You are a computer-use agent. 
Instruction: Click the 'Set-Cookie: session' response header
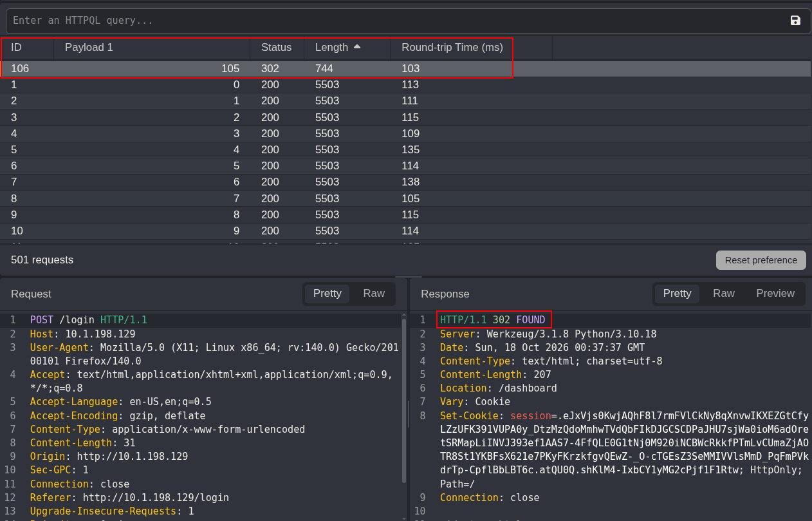(x=625, y=450)
